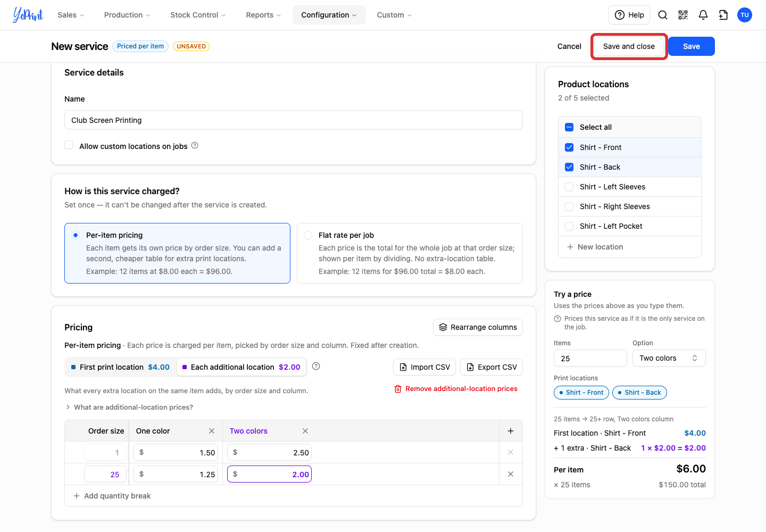Click help icon beside custom locations option

[x=195, y=145]
